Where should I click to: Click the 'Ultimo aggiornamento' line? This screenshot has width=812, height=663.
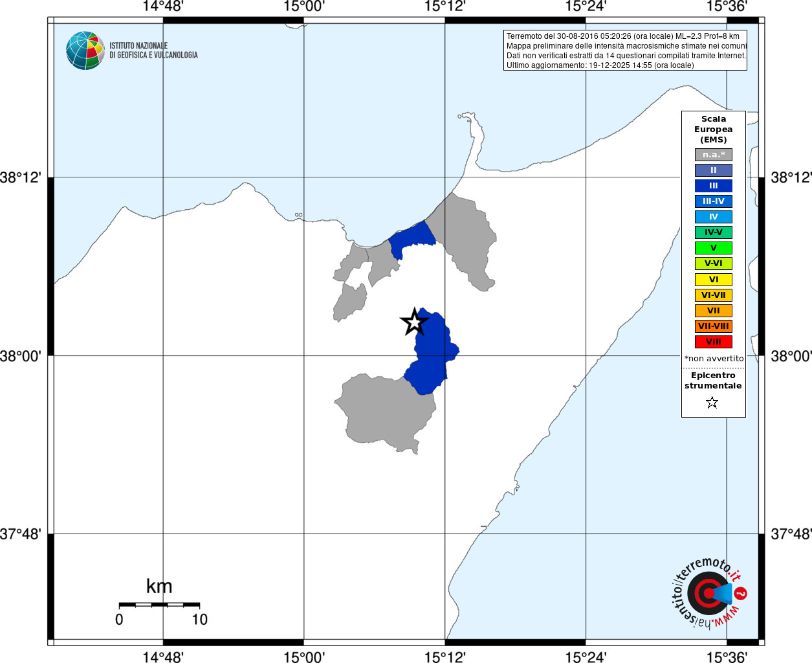pyautogui.click(x=600, y=65)
